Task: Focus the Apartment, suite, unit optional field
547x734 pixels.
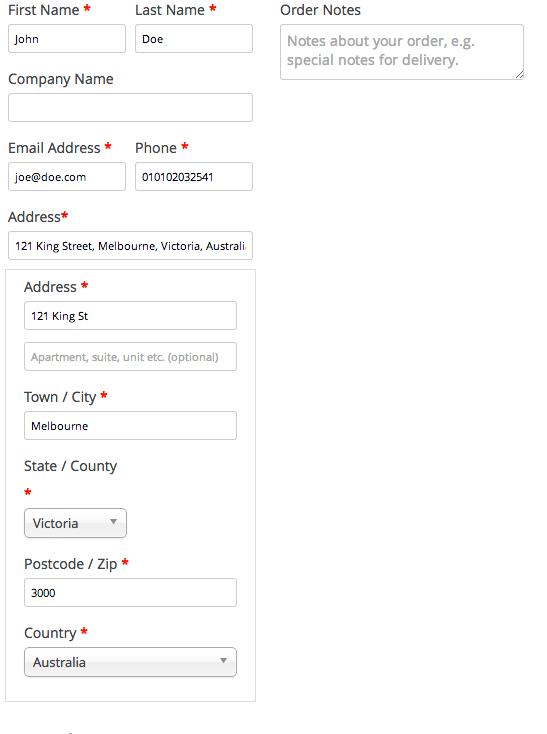Action: [131, 357]
